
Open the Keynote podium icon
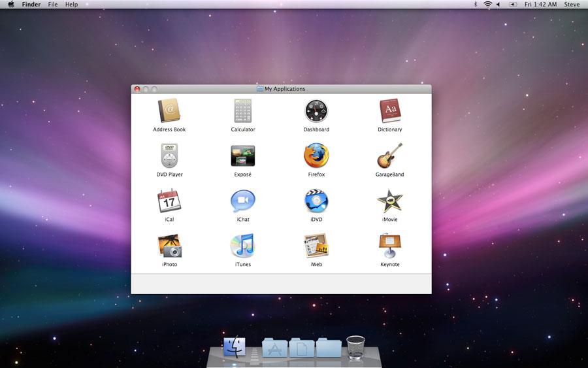[x=390, y=246]
